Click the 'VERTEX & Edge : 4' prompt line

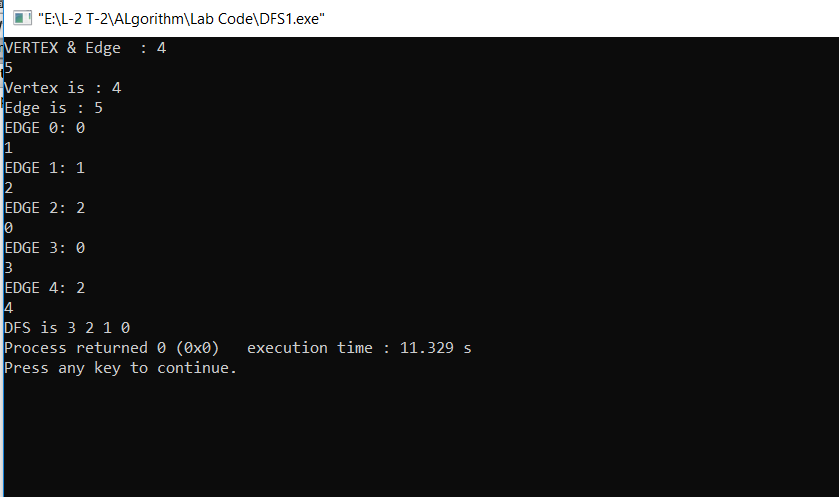coord(85,48)
